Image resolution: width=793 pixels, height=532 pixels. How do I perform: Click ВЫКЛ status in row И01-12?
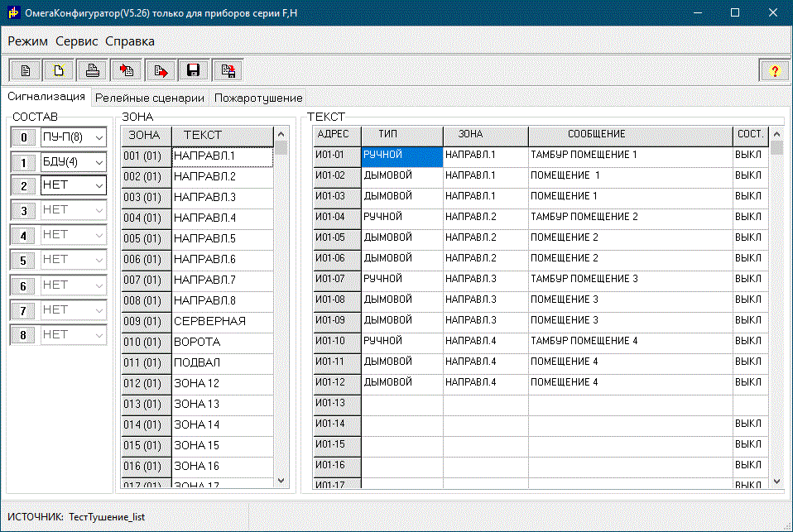point(751,385)
